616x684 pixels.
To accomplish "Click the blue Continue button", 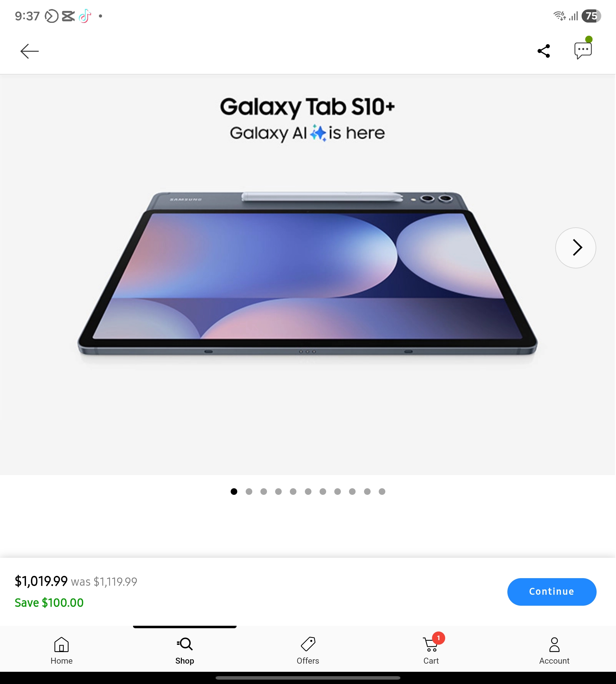I will pyautogui.click(x=552, y=592).
